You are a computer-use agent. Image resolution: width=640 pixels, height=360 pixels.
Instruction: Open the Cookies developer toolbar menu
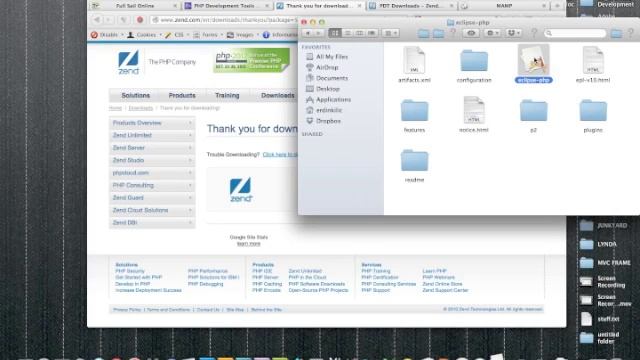click(x=144, y=35)
